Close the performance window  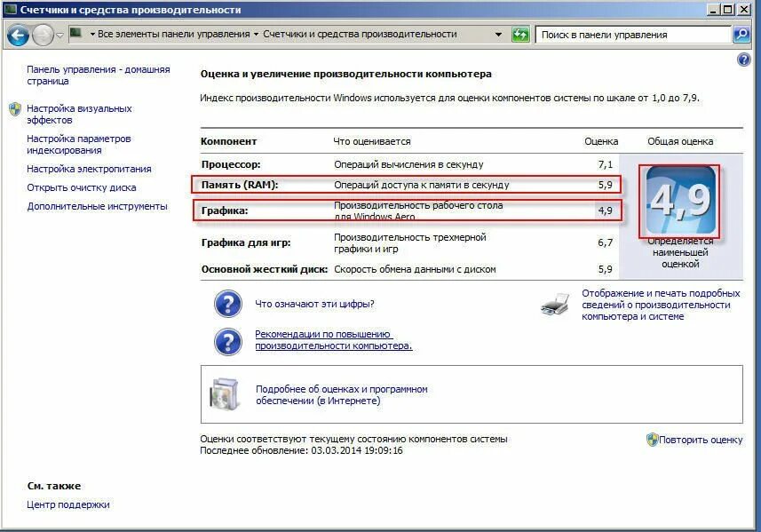pos(743,9)
